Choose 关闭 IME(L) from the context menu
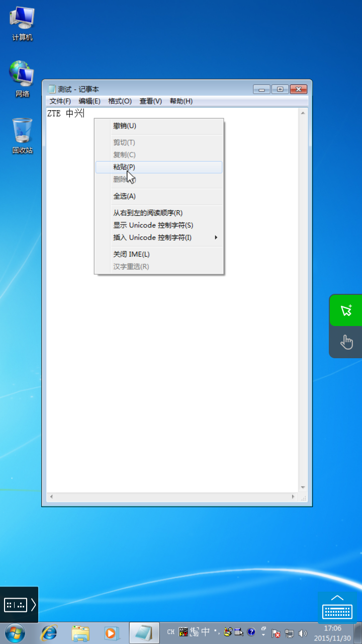362x644 pixels. click(x=159, y=254)
